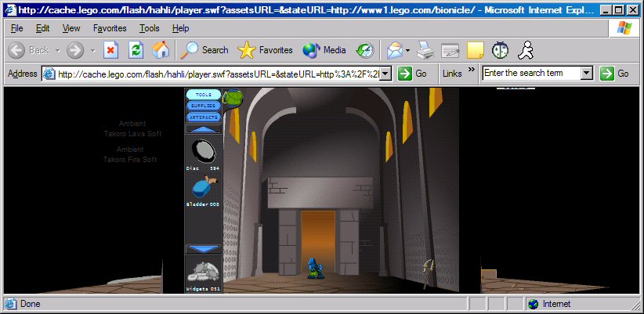Viewport: 644px width, 314px height.
Task: Select the SUPPLIES inventory tab
Action: click(204, 106)
